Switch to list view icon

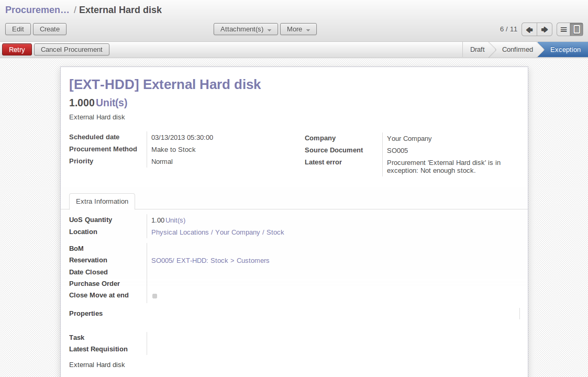[563, 29]
